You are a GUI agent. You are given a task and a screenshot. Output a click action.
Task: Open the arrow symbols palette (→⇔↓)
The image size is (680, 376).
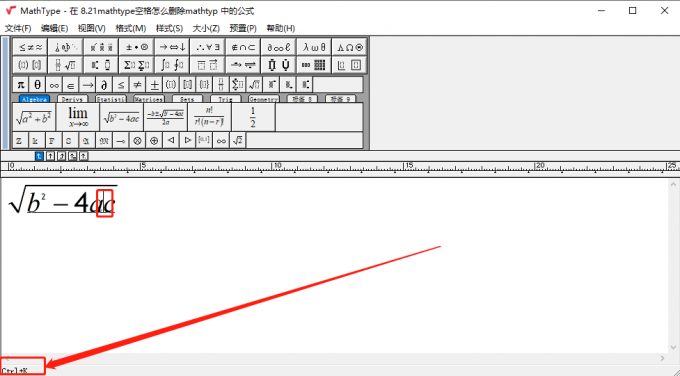point(172,47)
